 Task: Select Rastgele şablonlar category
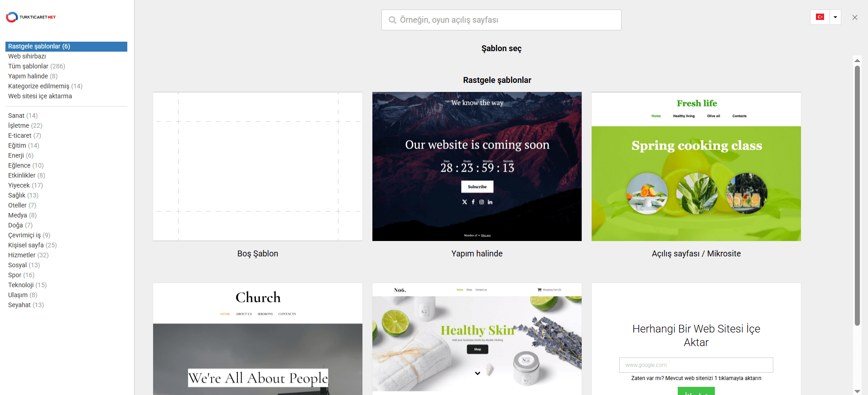[x=66, y=46]
